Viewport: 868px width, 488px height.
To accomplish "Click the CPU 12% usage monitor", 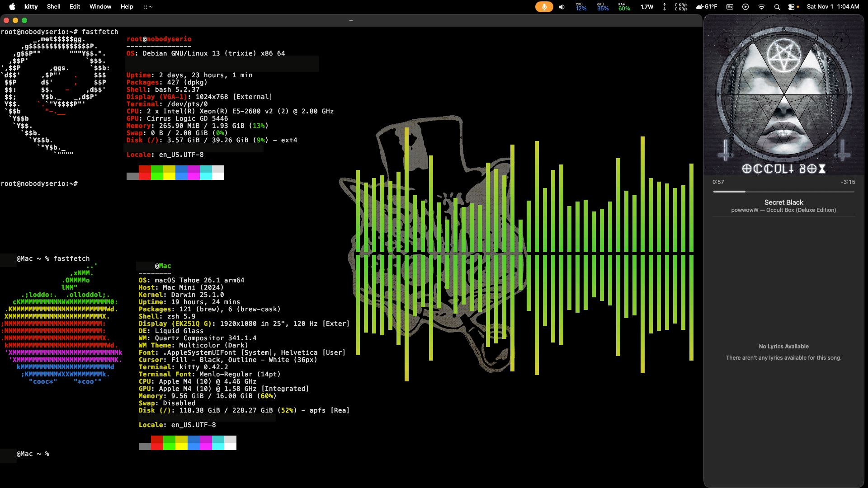I will [581, 7].
